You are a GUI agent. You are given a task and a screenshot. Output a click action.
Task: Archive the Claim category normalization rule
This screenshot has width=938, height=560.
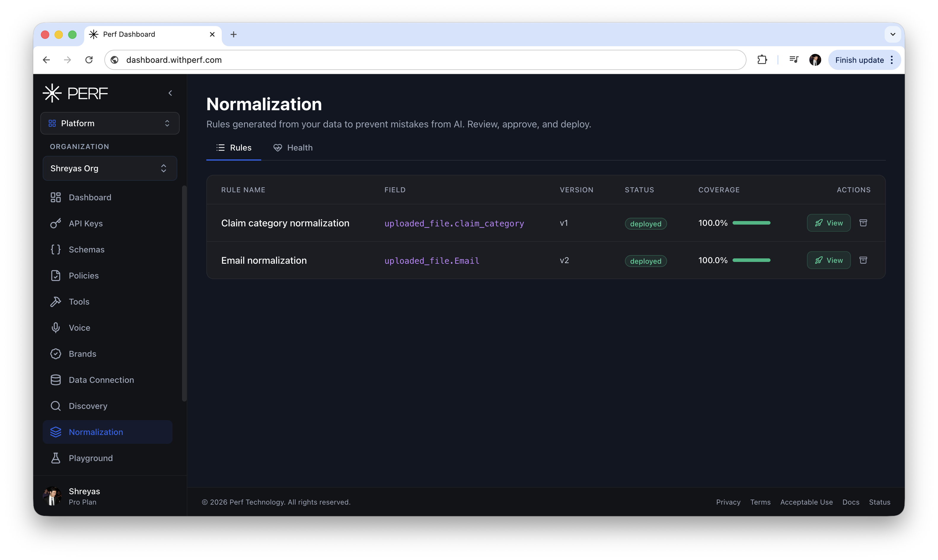[x=863, y=223]
